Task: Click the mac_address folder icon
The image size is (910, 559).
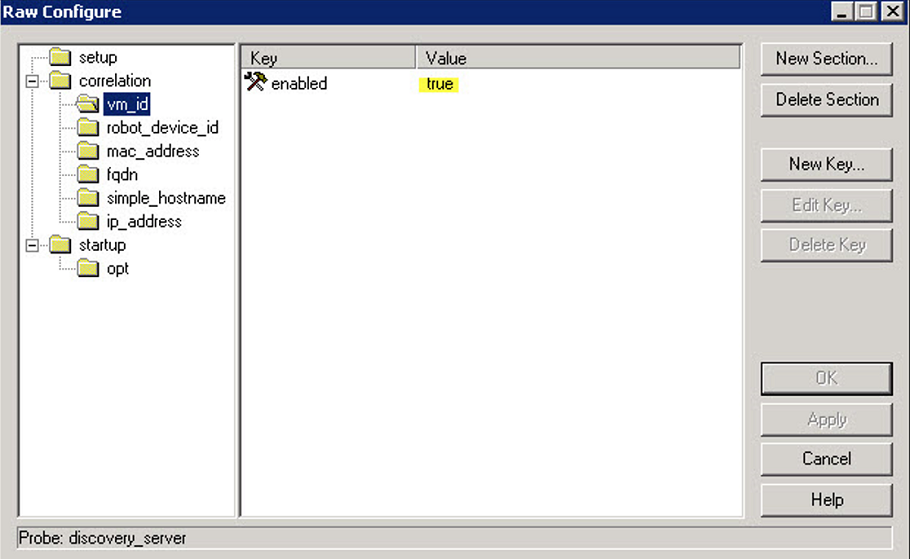Action: [x=88, y=151]
